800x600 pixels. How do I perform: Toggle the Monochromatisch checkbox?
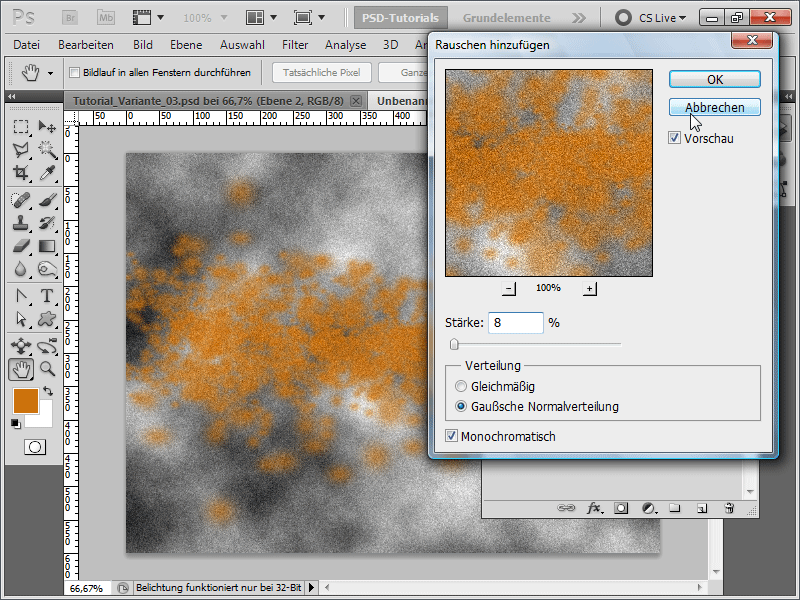(451, 436)
